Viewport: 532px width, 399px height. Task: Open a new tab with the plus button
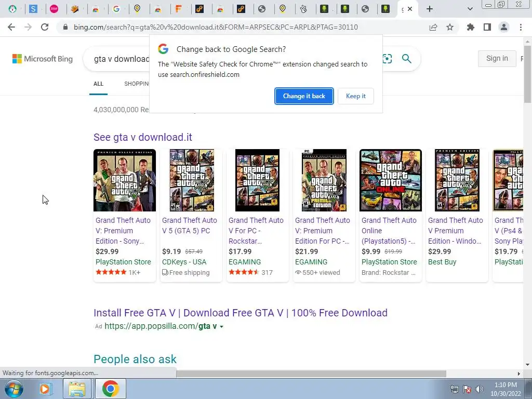click(x=430, y=9)
